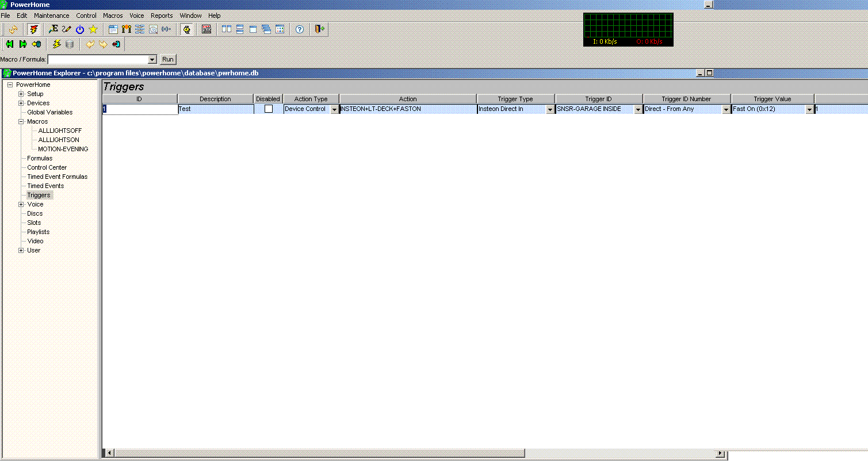
Task: Expand the Devices tree node
Action: click(21, 103)
